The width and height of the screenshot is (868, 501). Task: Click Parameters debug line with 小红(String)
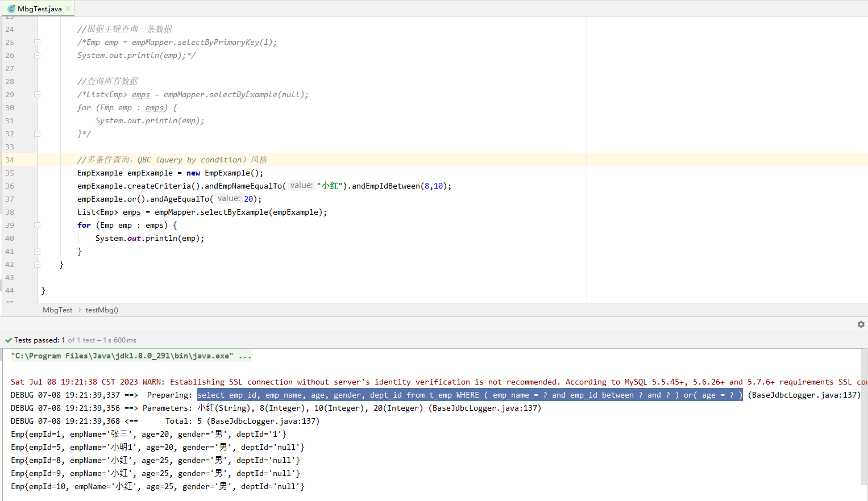[x=276, y=408]
